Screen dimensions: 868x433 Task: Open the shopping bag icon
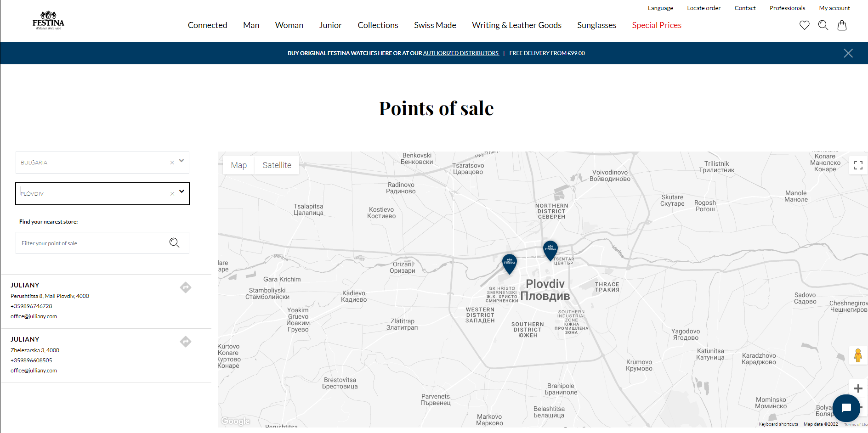pyautogui.click(x=842, y=25)
